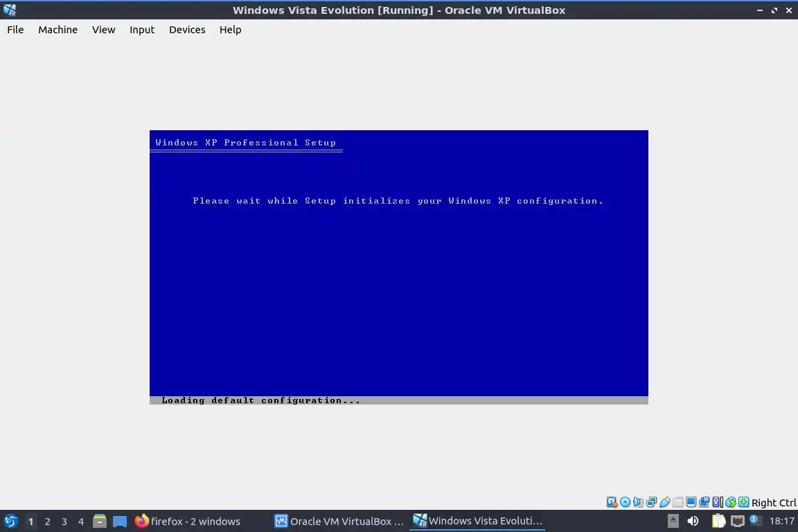Open the clipboard manager tray icon
The width and height of the screenshot is (798, 532).
point(718,521)
